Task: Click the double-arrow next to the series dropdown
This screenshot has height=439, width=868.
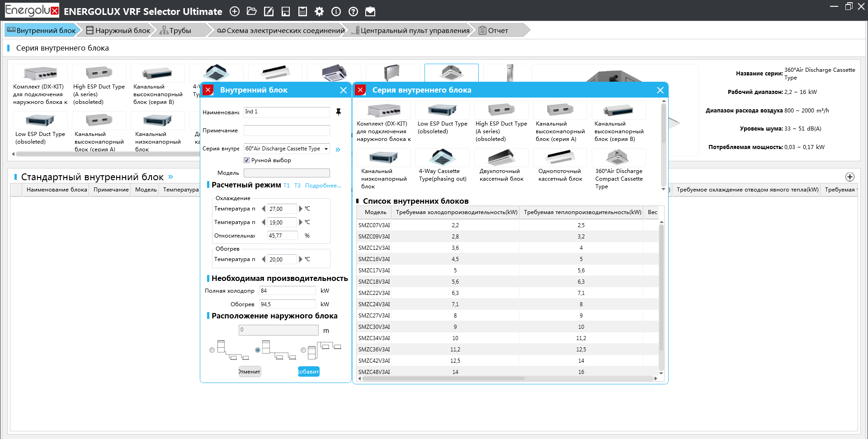Action: [x=338, y=149]
